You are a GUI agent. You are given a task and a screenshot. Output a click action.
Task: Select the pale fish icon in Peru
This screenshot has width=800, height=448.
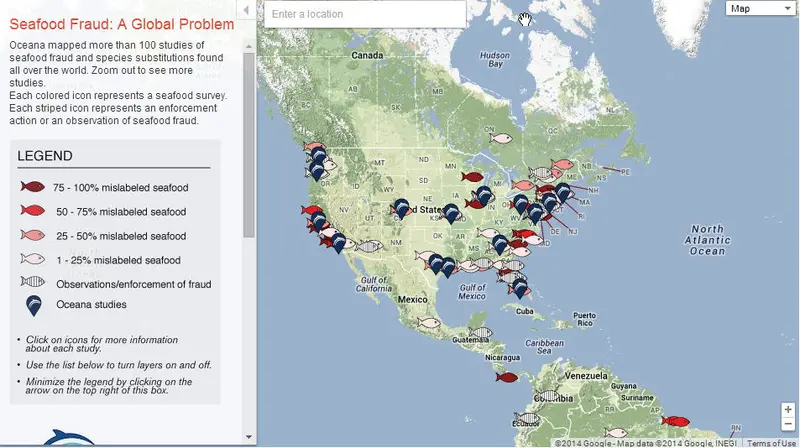tap(616, 433)
